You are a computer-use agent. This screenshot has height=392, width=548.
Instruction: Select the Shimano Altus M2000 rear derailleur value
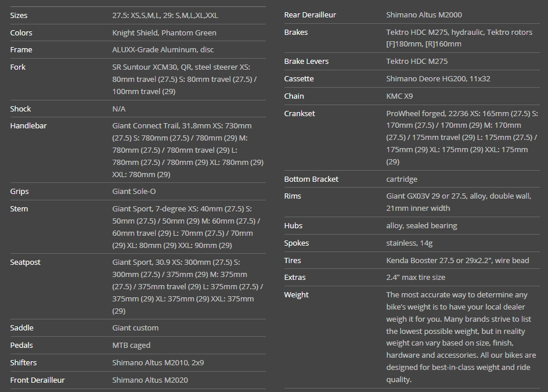pyautogui.click(x=424, y=15)
